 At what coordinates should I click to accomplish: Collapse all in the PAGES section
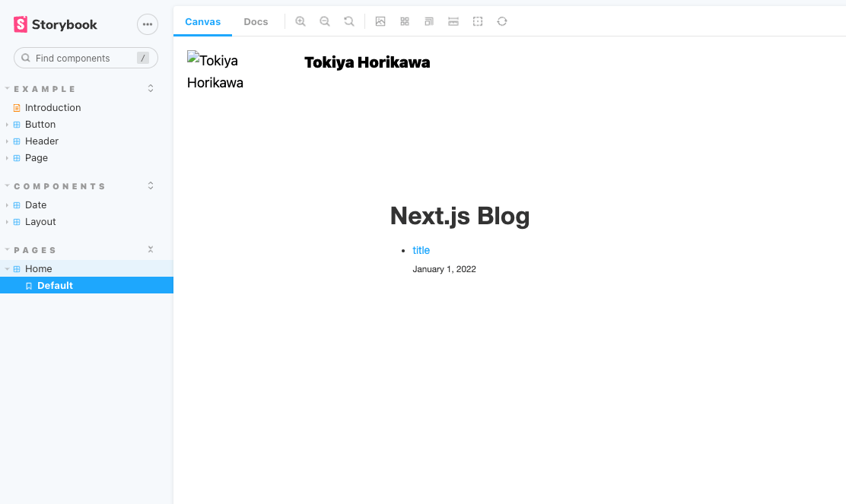(151, 249)
